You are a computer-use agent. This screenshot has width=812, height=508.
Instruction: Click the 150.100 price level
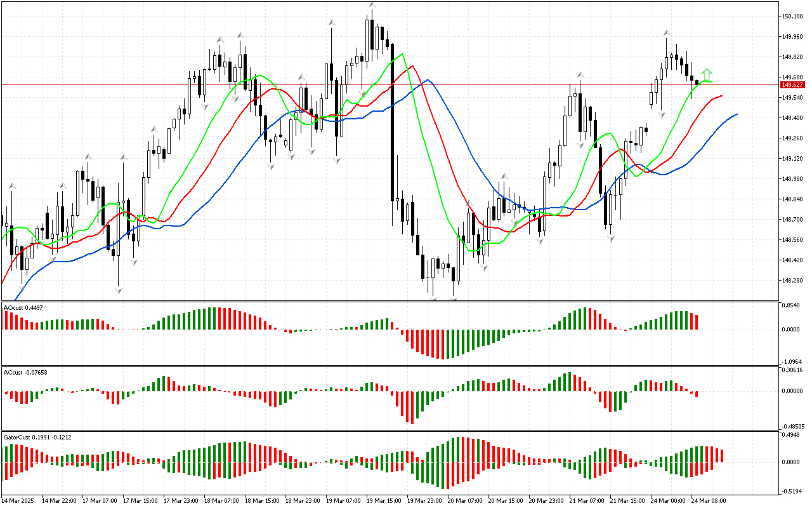(x=794, y=17)
